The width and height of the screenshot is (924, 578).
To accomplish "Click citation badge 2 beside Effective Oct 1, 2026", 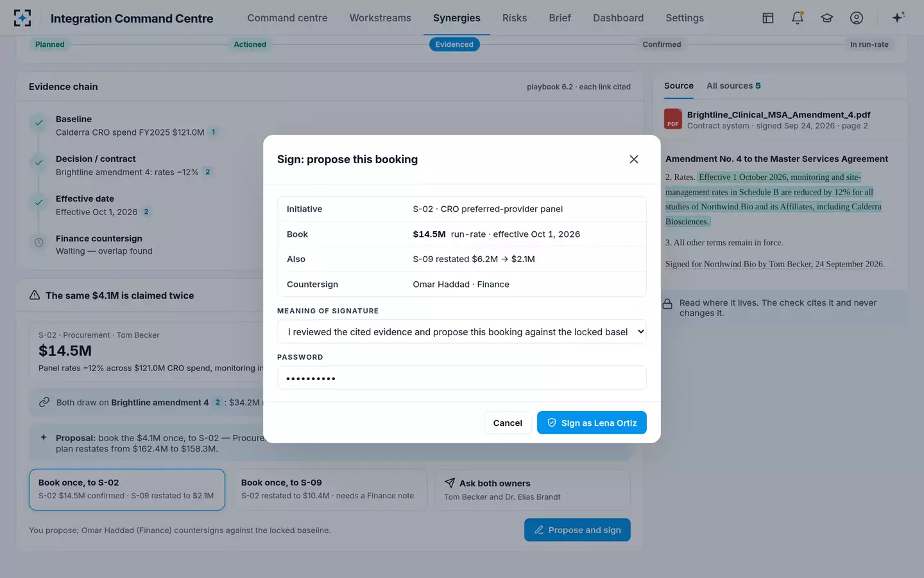I will pos(146,211).
